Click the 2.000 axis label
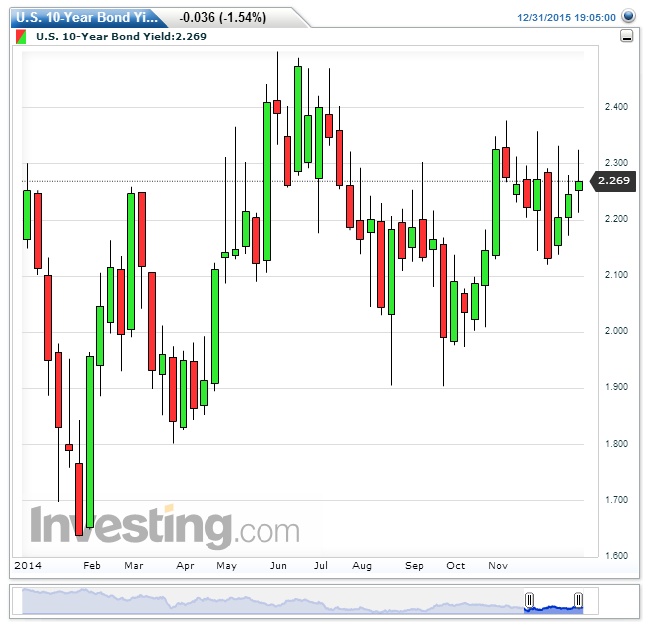Image resolution: width=650 pixels, height=627 pixels. click(x=616, y=331)
